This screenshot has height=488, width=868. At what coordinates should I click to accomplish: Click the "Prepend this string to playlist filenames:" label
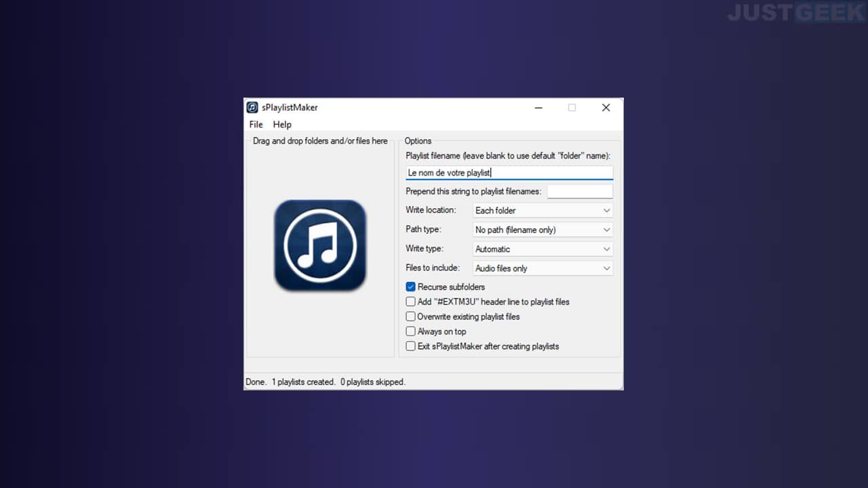(473, 191)
